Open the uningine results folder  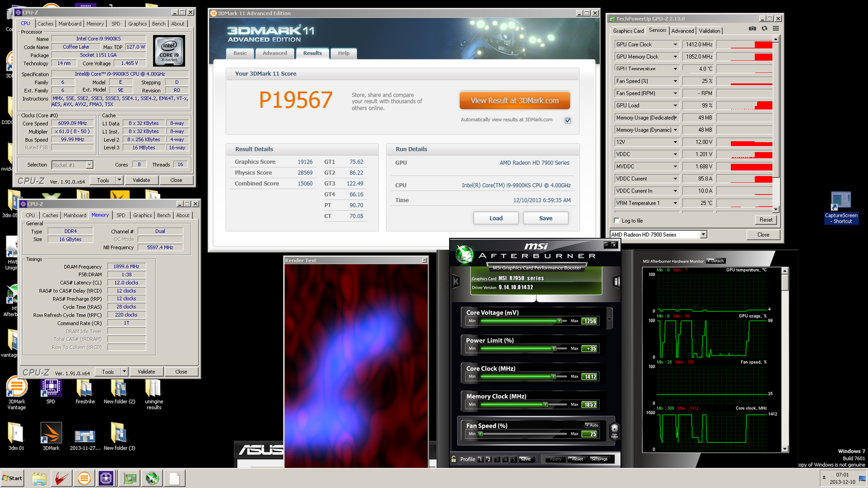(x=154, y=394)
